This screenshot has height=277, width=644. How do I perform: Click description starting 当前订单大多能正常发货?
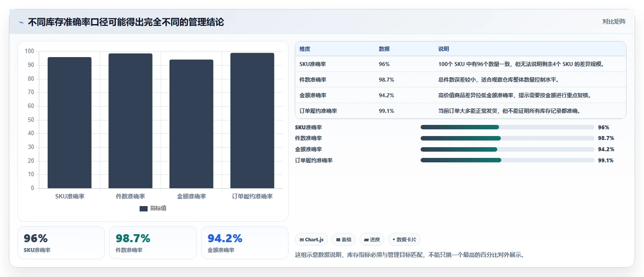pos(510,111)
